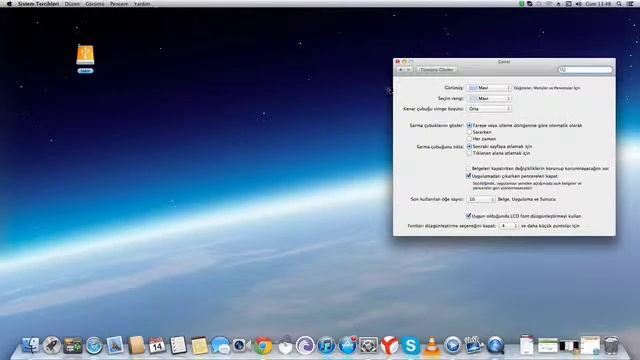Open the Mail stamp icon in Dock
Image resolution: width=640 pixels, height=360 pixels.
point(115,345)
